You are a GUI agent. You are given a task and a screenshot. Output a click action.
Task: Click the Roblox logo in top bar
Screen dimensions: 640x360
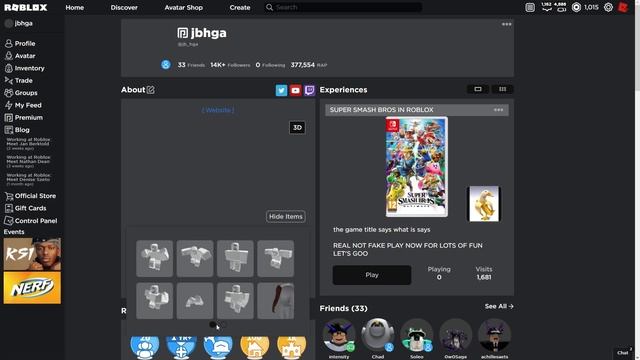click(x=26, y=7)
